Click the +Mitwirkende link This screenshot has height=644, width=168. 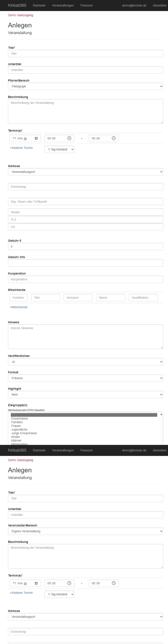point(19,307)
